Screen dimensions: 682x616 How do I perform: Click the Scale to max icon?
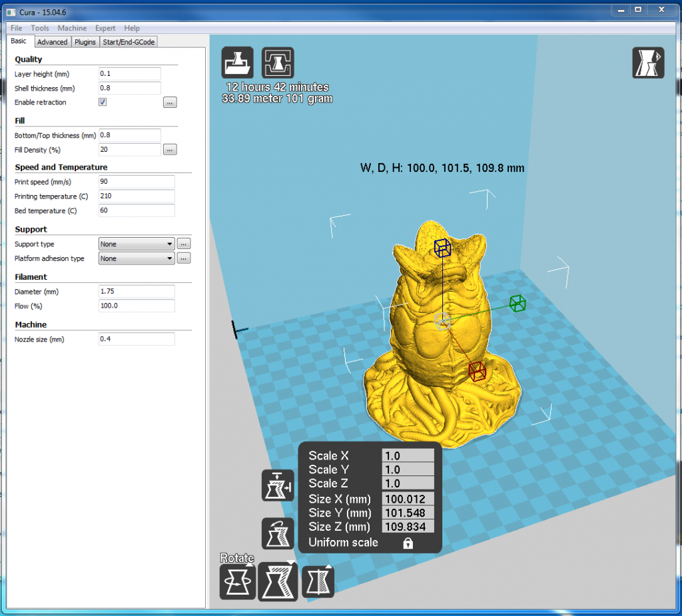(278, 485)
